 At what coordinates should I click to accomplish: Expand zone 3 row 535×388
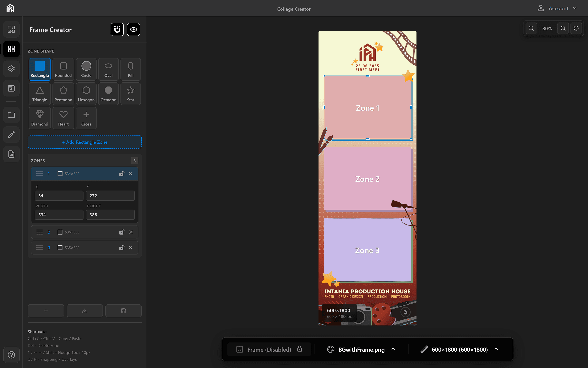[x=85, y=248]
